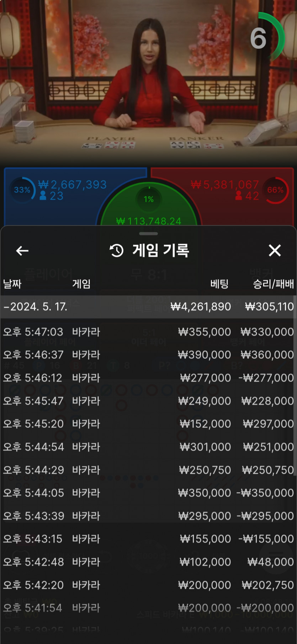Tap the back arrow in game history
Viewport: 297px width, 644px height.
(22, 251)
